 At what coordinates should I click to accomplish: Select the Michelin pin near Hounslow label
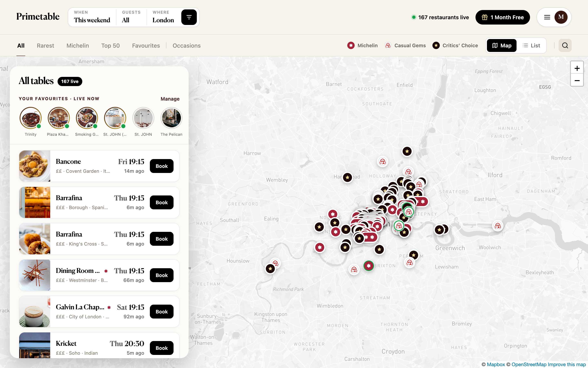[x=320, y=248]
